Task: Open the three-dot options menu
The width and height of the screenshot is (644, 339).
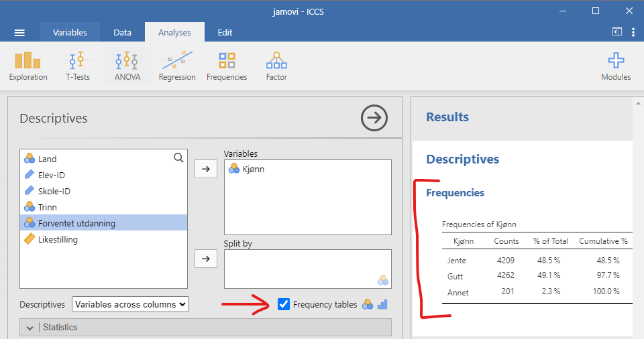Action: [x=633, y=32]
